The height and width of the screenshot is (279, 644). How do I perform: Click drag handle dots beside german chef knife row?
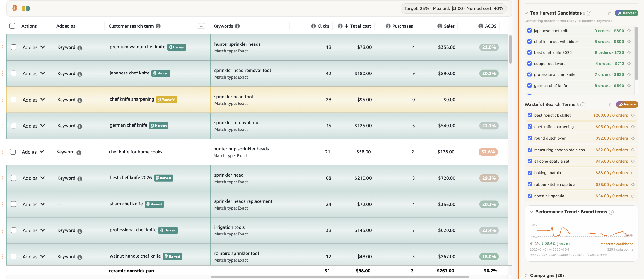point(3,126)
